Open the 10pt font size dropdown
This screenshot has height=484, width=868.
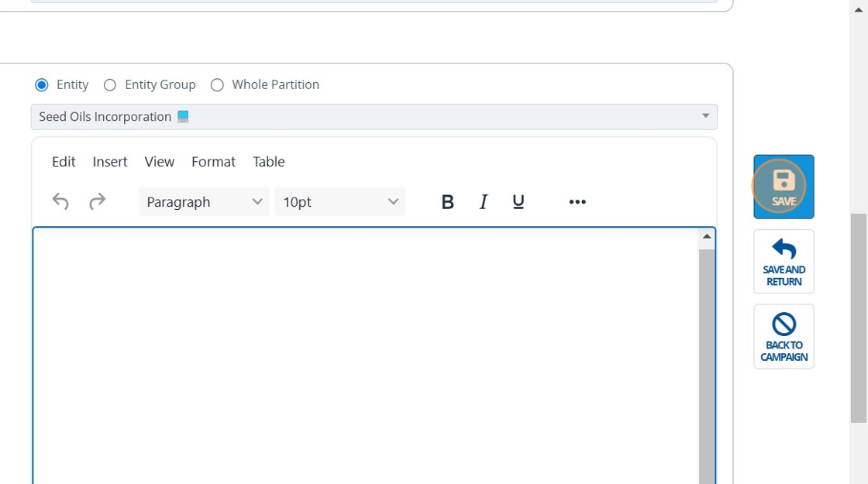[339, 202]
